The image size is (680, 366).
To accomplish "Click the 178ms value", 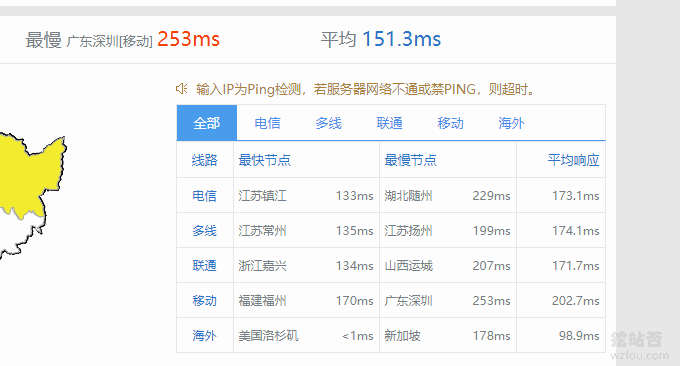I will click(x=491, y=336).
